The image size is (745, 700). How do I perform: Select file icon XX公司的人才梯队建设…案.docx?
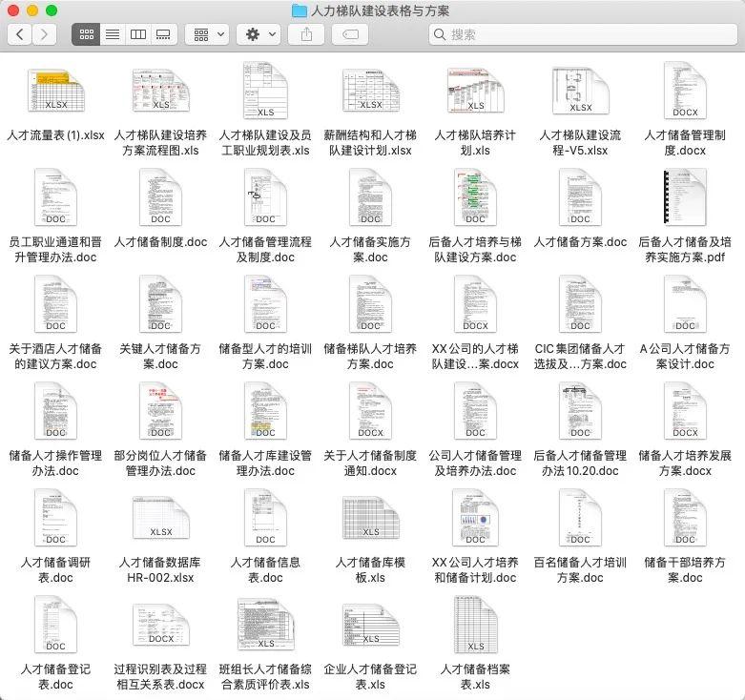476,303
